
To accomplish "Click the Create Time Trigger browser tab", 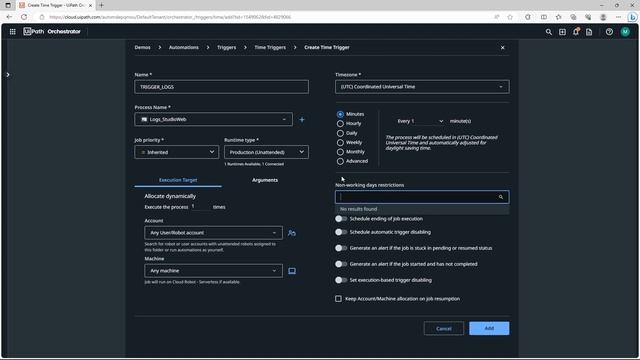I will [55, 5].
